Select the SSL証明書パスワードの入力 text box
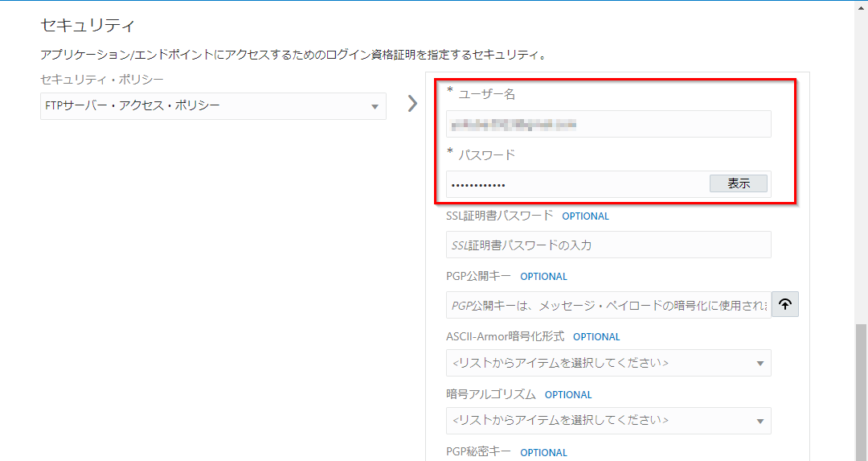Screen dimensions: 868x461 (x=608, y=245)
